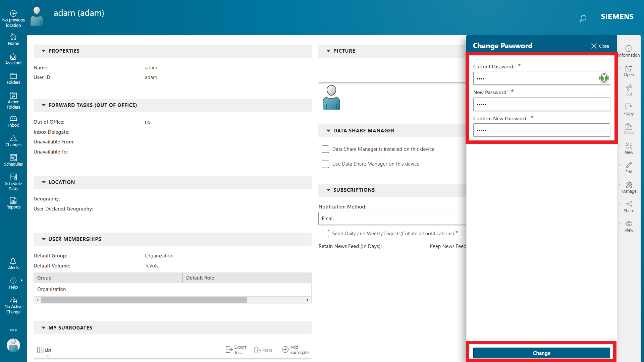Open the Information panel on the right toolbar
The height and width of the screenshot is (362, 644).
tap(629, 51)
